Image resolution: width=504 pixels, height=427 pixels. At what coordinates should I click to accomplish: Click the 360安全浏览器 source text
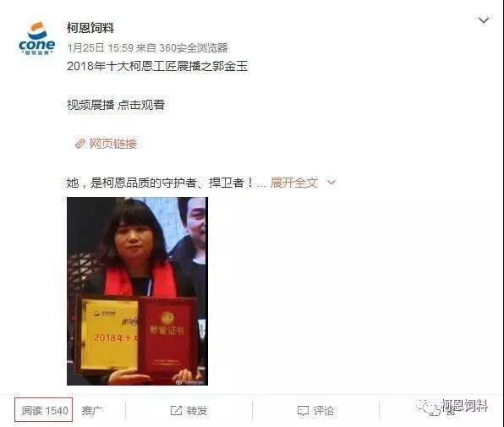pos(194,48)
